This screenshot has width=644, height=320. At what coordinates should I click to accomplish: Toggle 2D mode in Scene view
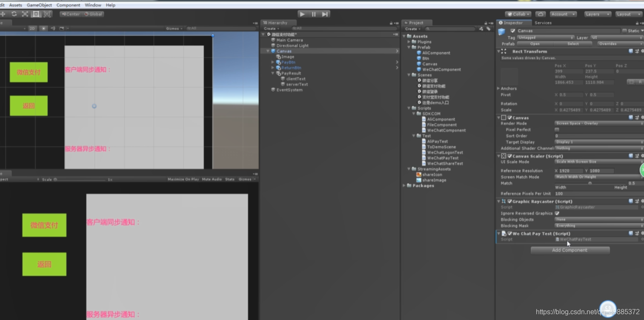point(32,29)
